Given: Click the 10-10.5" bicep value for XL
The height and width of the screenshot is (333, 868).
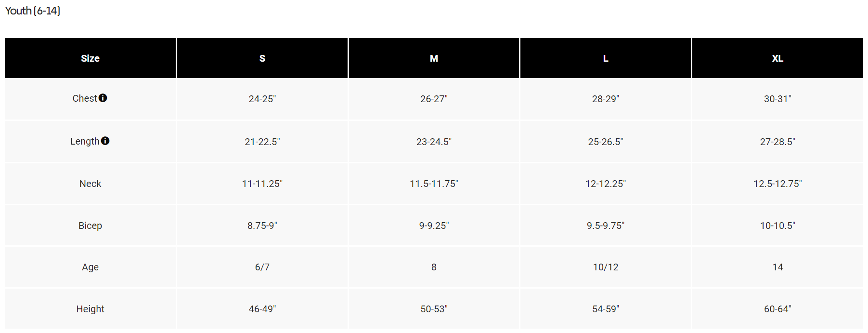Looking at the screenshot, I should 777,226.
